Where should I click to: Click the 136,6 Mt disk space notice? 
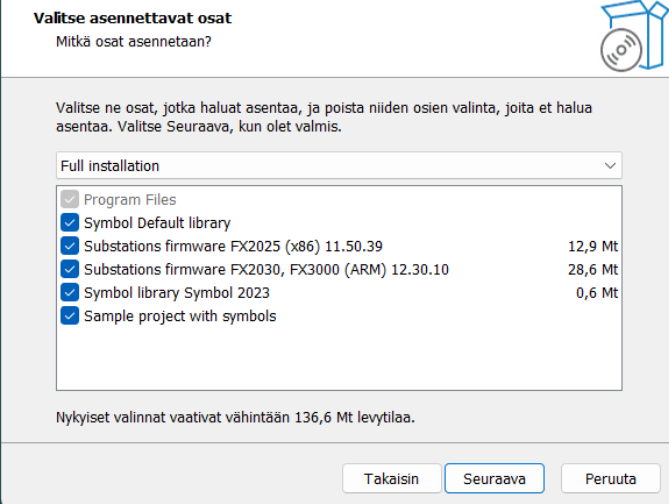click(235, 417)
